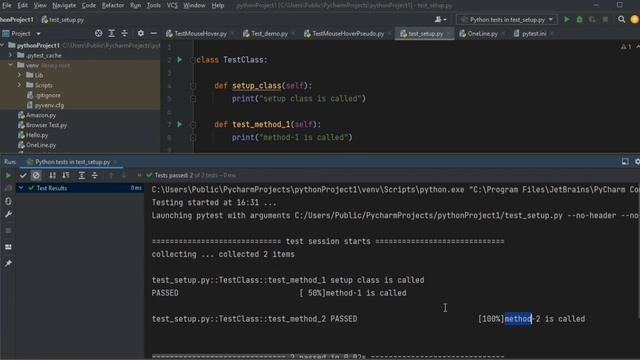Open the View menu
Image resolution: width=640 pixels, height=360 pixels.
click(x=40, y=5)
